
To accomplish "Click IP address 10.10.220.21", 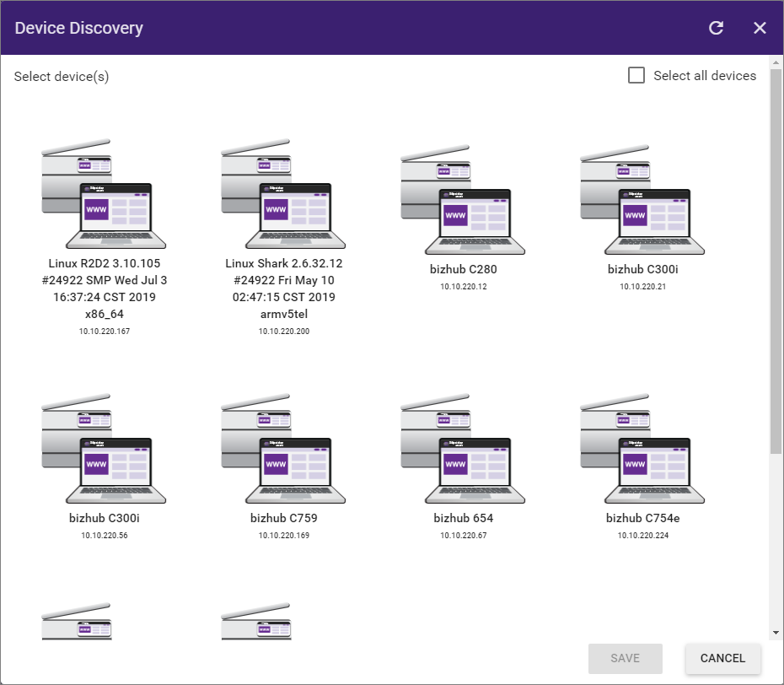I will coord(642,287).
